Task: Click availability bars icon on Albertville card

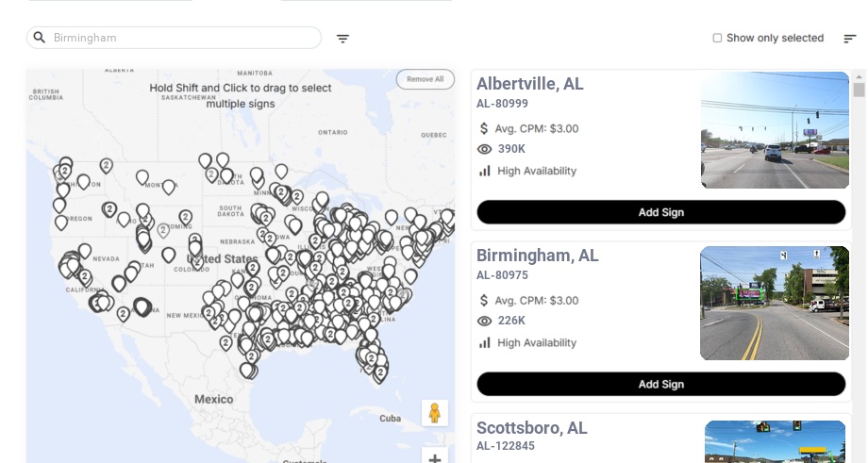Action: pyautogui.click(x=484, y=171)
